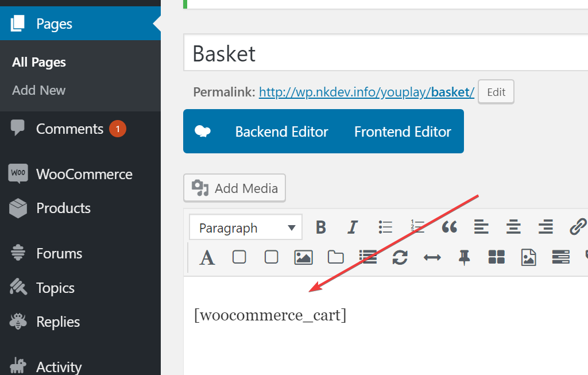Insert a bulleted list
Image resolution: width=588 pixels, height=375 pixels.
[385, 227]
